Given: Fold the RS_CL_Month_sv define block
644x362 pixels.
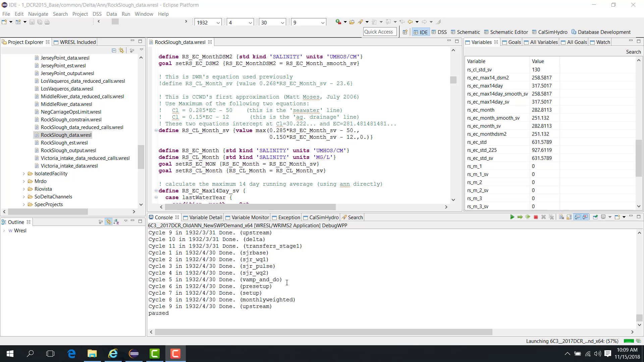Looking at the screenshot, I should tap(156, 130).
